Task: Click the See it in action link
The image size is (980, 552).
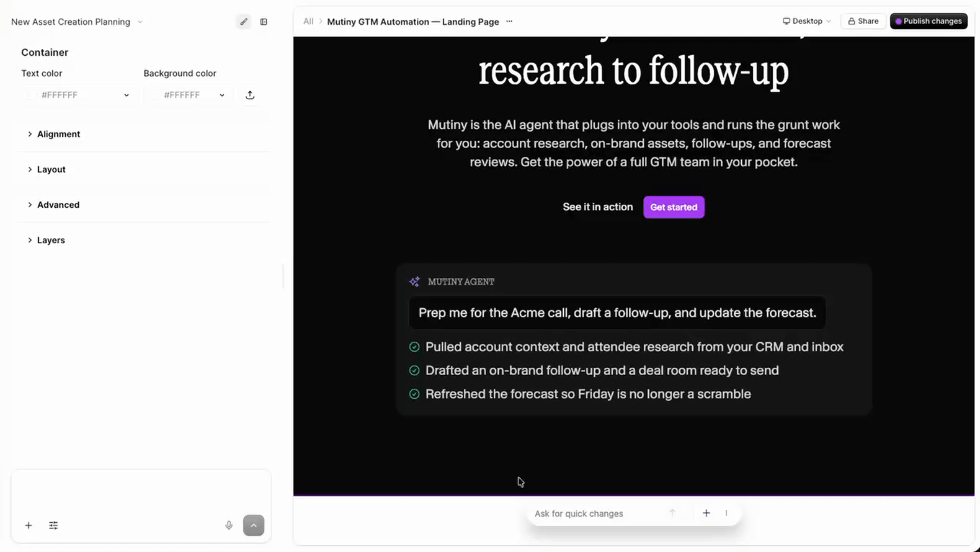Action: pyautogui.click(x=598, y=207)
